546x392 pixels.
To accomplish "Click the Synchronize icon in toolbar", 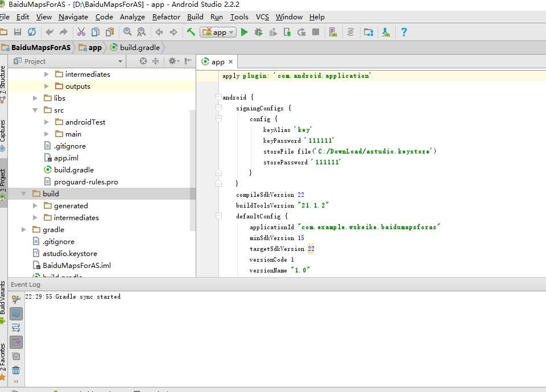I will coord(32,32).
